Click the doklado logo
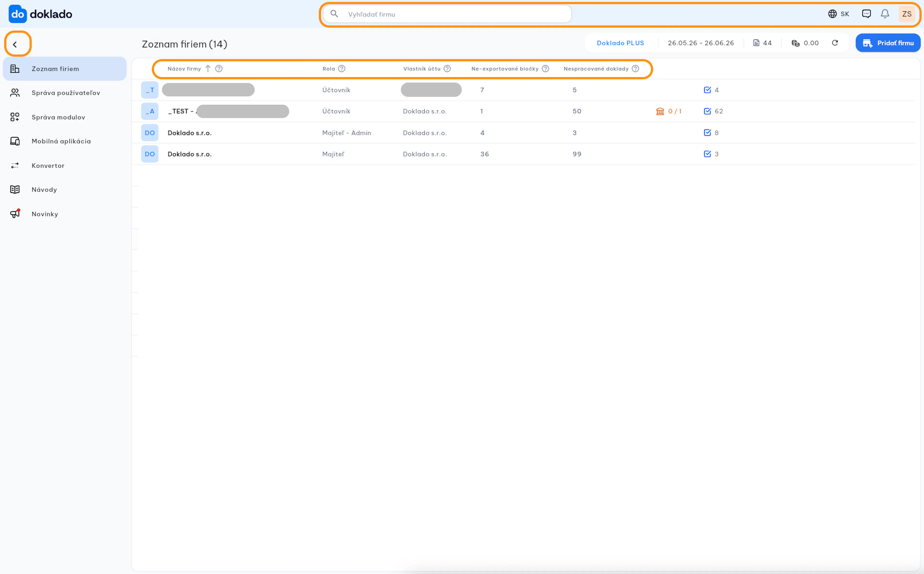Screen dimensions: 924x574 click(40, 14)
